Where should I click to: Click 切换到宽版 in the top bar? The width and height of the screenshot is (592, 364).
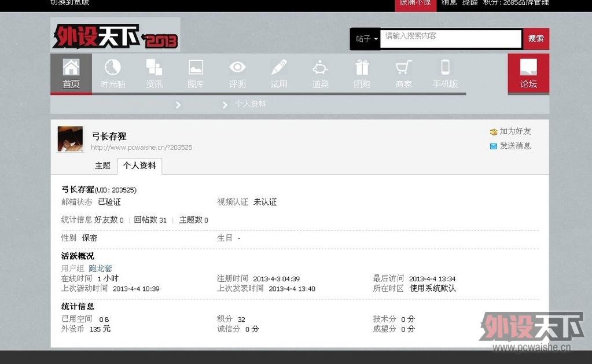coord(70,3)
